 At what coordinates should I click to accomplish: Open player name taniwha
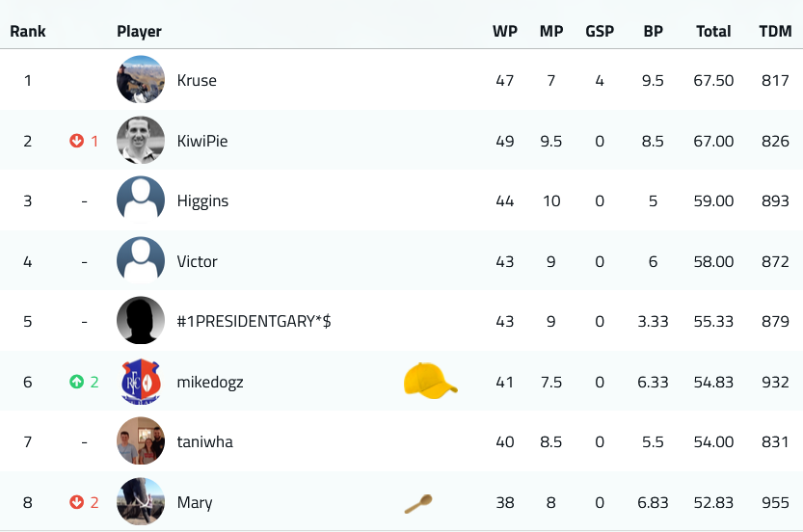204,441
